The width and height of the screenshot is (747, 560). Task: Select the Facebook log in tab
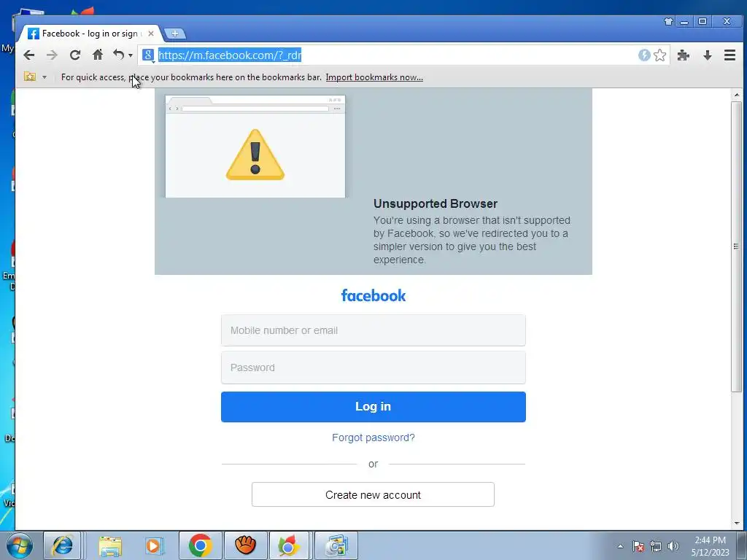(x=90, y=34)
